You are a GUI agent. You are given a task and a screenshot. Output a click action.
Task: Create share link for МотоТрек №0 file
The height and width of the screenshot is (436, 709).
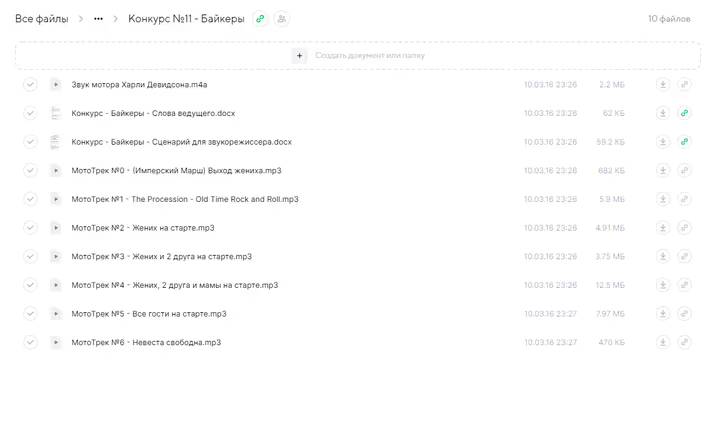pos(684,171)
